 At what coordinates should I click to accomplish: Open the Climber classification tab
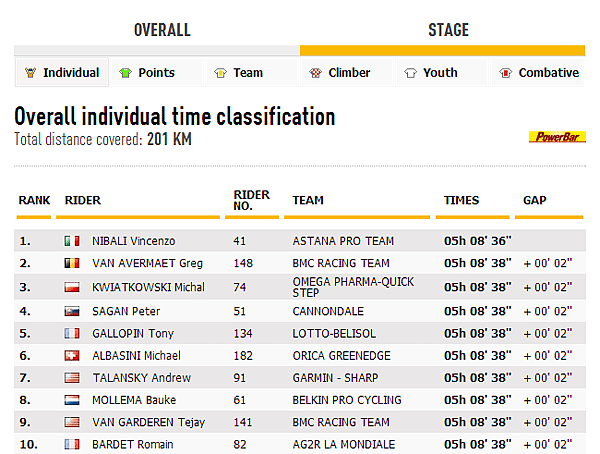click(x=346, y=72)
